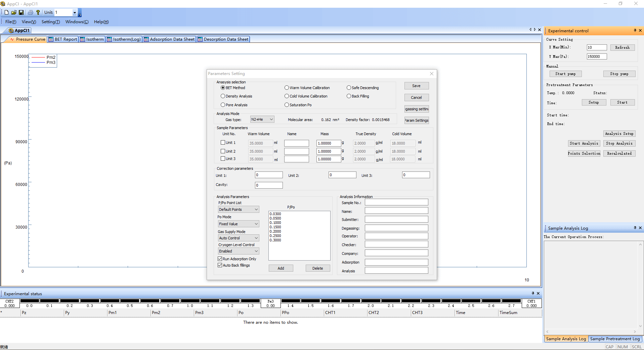Click Save in Parameters Setting dialog
644x350 pixels.
416,86
